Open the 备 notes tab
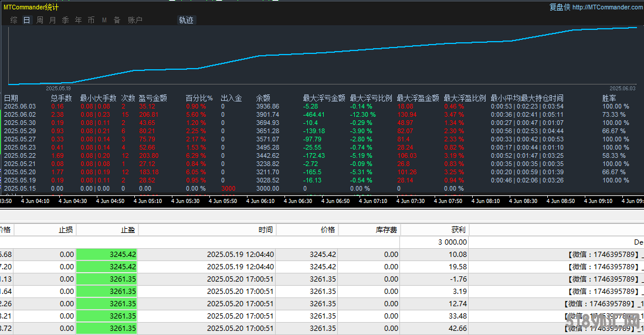Screen dimensions: 644x335 [x=117, y=20]
